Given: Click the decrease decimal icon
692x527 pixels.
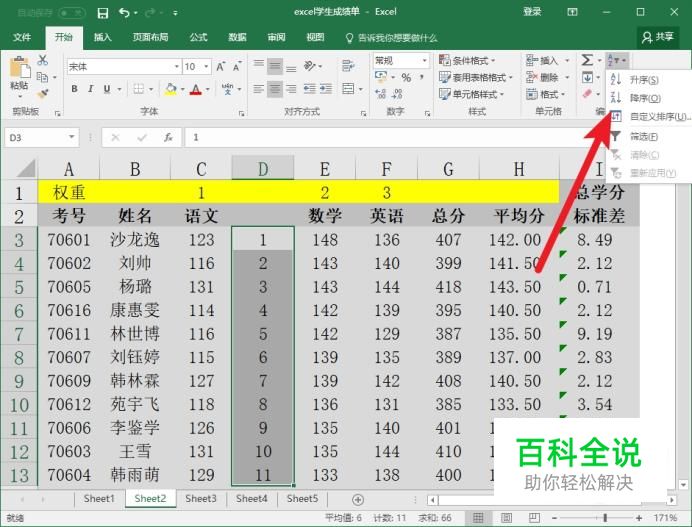Looking at the screenshot, I should pyautogui.click(x=398, y=94).
